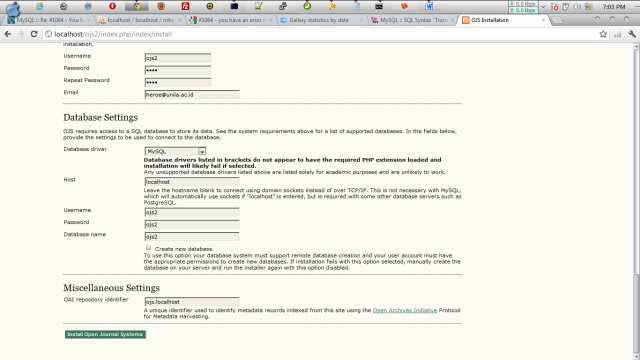Switch to 'MySQL :: SQL Syntax' tab
640x360 pixels.
pyautogui.click(x=412, y=20)
